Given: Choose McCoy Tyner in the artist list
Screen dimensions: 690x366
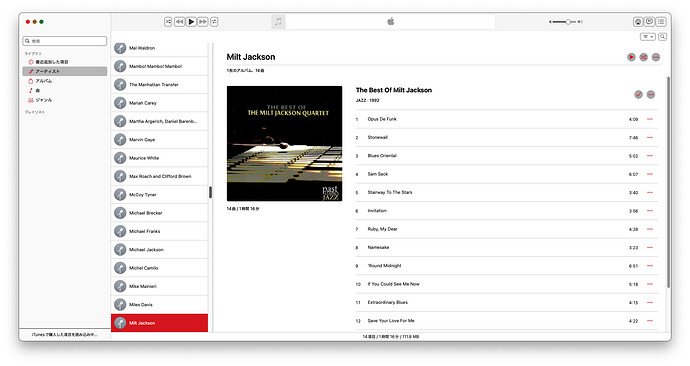Looking at the screenshot, I should click(x=159, y=194).
